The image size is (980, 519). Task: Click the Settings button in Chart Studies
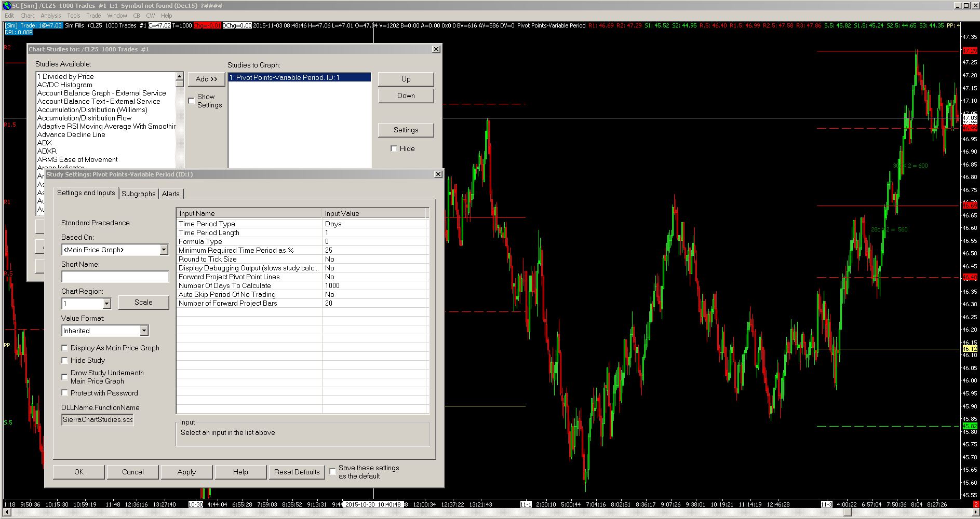click(406, 130)
